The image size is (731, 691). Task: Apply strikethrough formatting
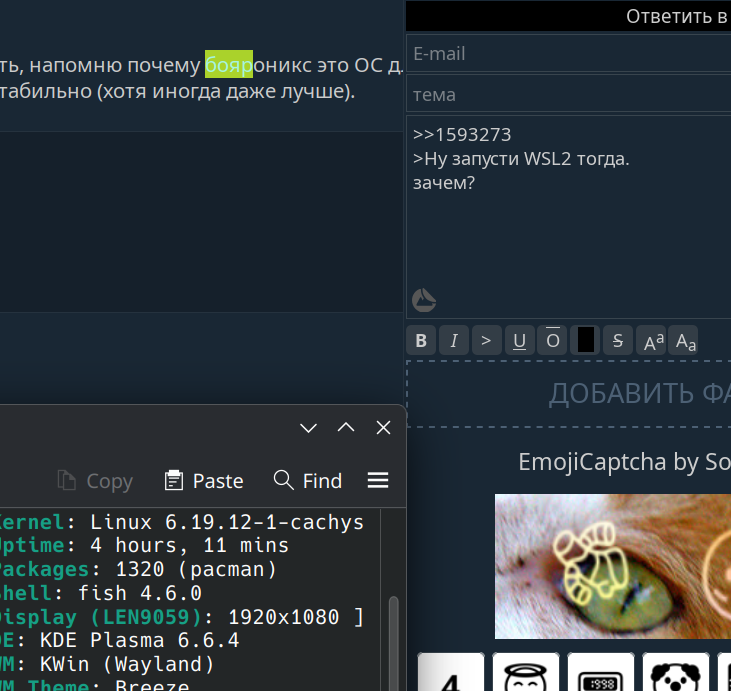[618, 340]
